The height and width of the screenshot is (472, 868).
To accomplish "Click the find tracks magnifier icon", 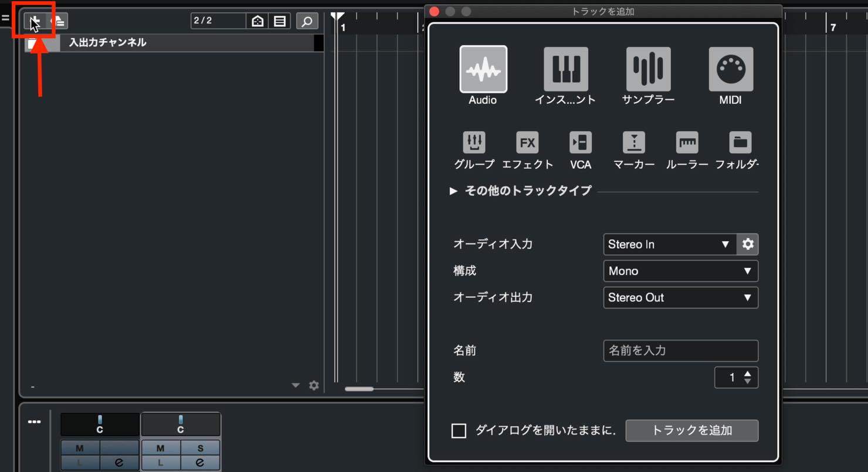I will click(x=307, y=21).
